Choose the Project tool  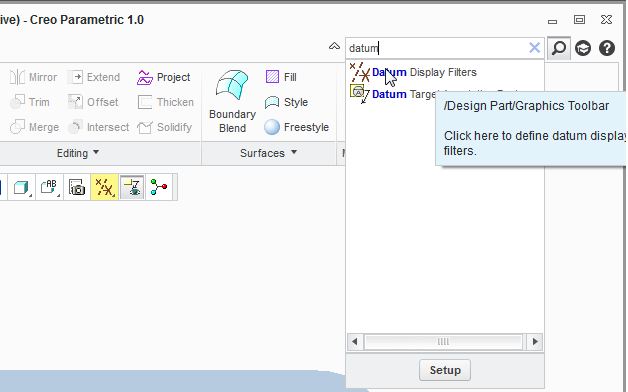coord(163,77)
